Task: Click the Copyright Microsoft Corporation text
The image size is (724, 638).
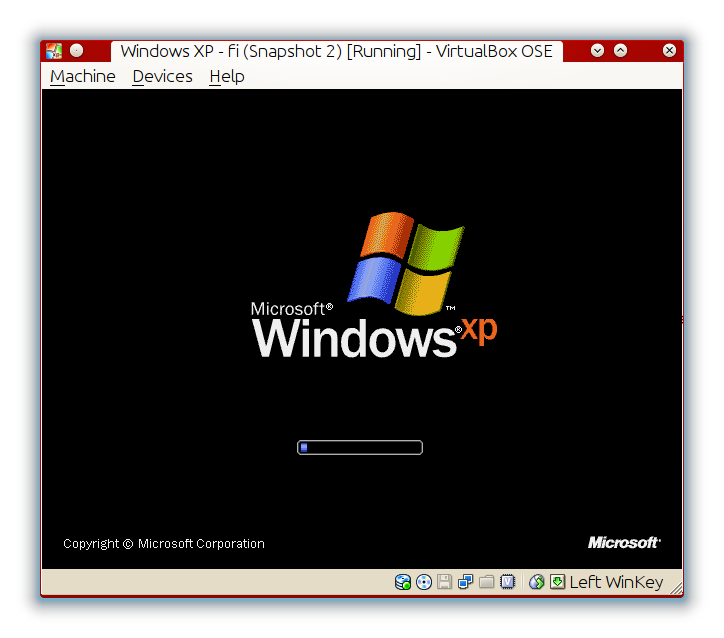Action: coord(164,544)
